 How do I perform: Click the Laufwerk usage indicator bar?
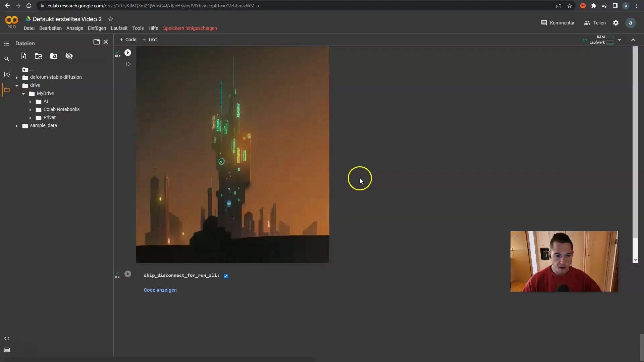pyautogui.click(x=610, y=42)
